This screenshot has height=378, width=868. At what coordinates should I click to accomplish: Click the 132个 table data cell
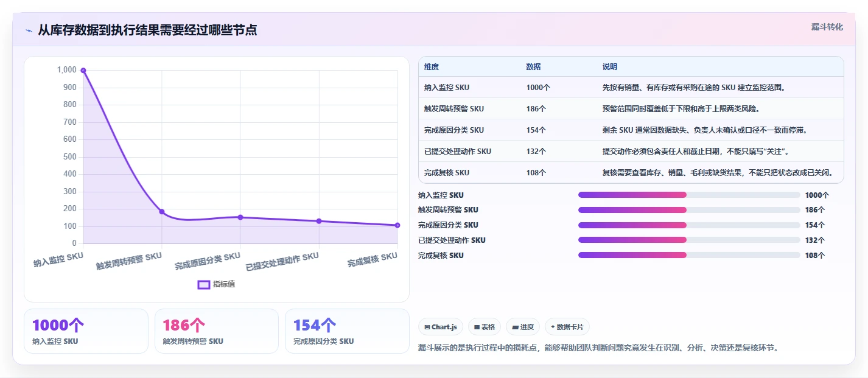536,152
